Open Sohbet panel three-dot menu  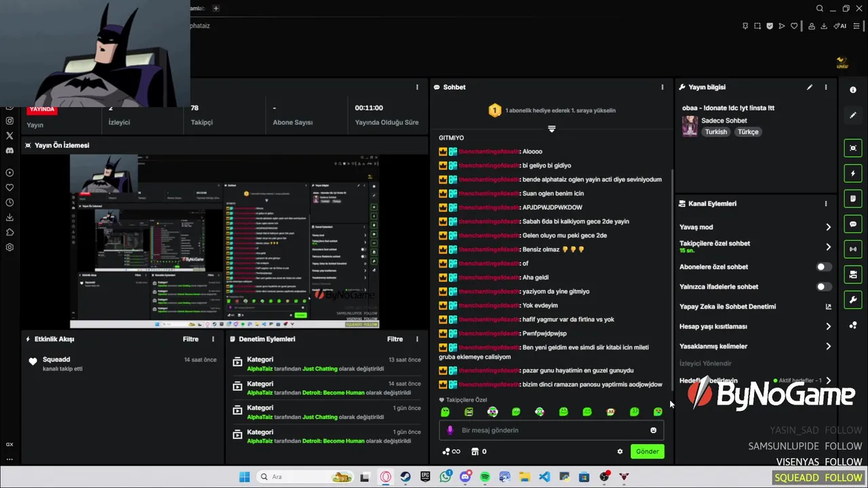[x=663, y=87]
